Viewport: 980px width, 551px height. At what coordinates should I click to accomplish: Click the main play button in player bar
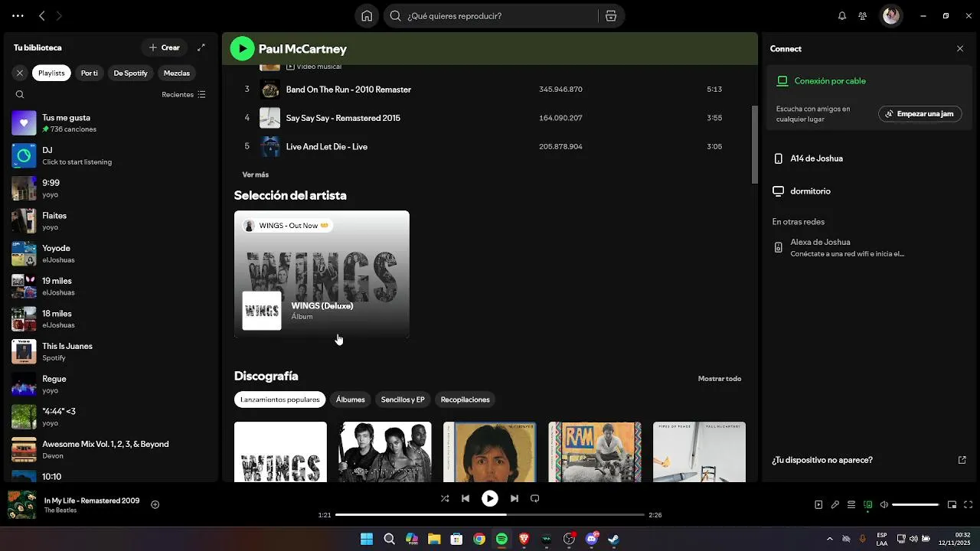(490, 498)
